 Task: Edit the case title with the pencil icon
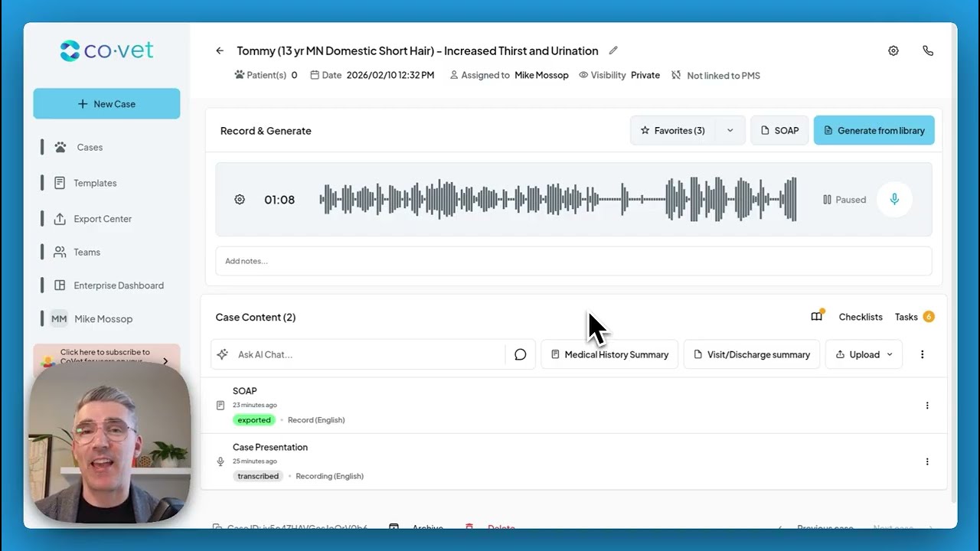(x=613, y=51)
